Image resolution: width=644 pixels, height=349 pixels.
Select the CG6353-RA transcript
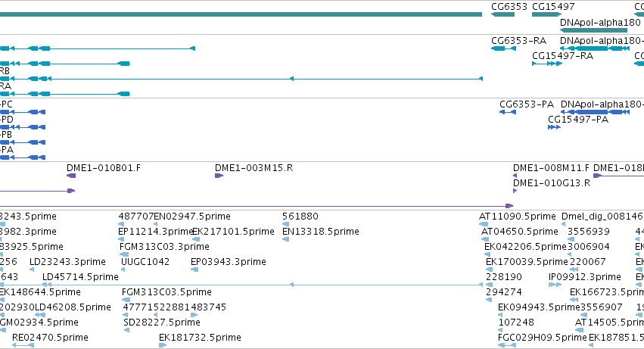click(503, 48)
